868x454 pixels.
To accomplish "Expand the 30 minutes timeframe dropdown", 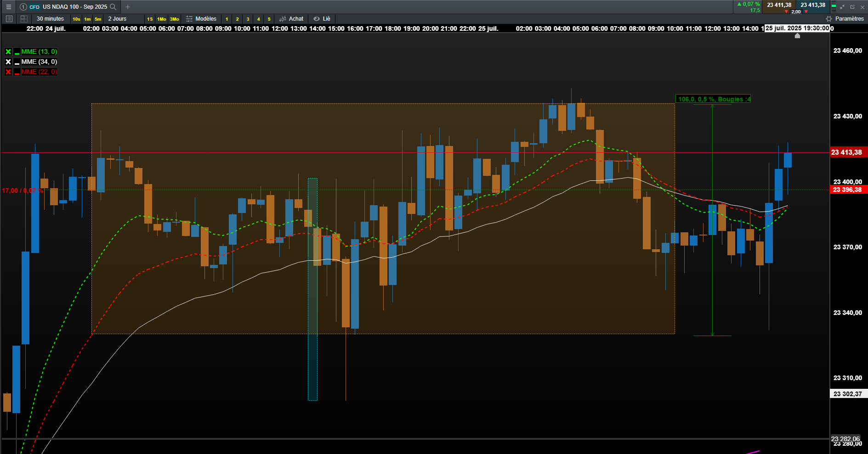I will 50,19.
